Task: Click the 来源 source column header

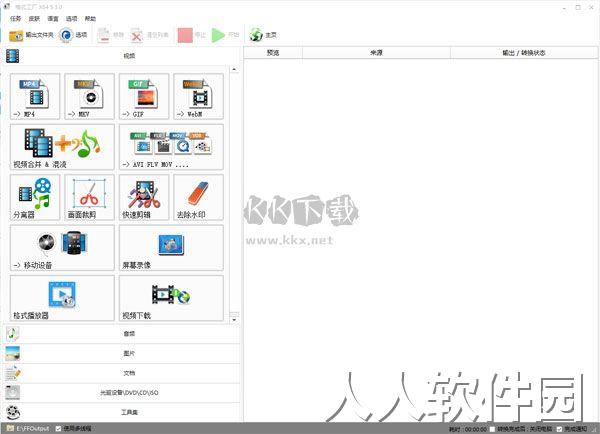Action: tap(377, 53)
